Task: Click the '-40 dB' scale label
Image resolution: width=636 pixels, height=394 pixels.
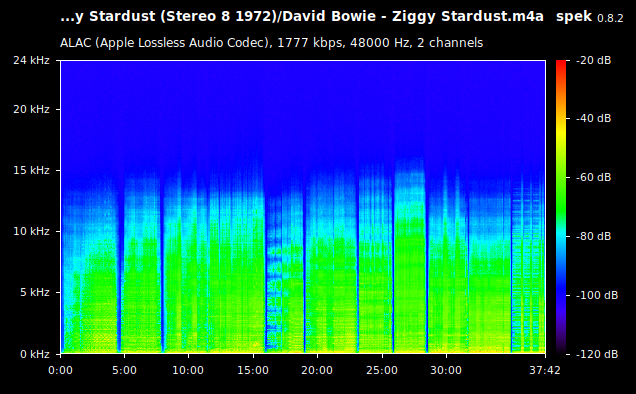Action: pyautogui.click(x=593, y=118)
